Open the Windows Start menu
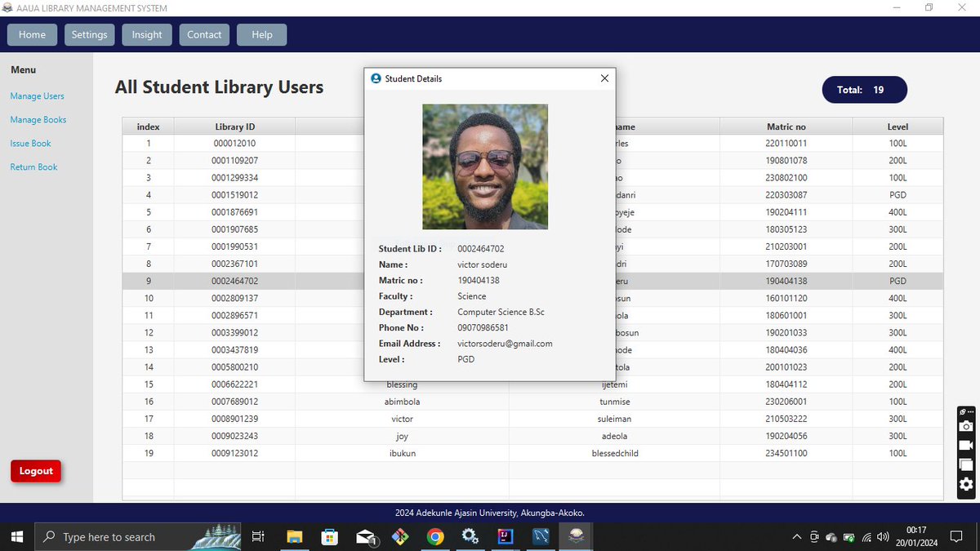This screenshot has height=551, width=980. pyautogui.click(x=17, y=536)
